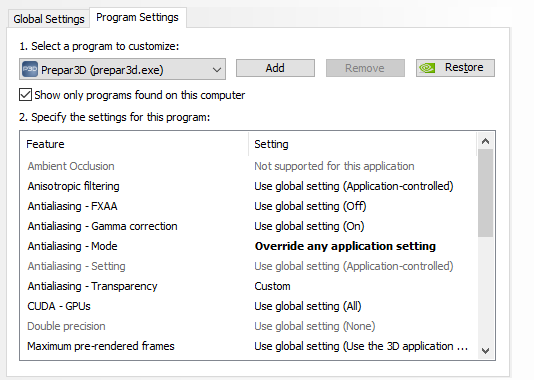Click Antialiasing - Setting value 'Use global setting (Application-controlled)'
The height and width of the screenshot is (380, 534).
354,266
